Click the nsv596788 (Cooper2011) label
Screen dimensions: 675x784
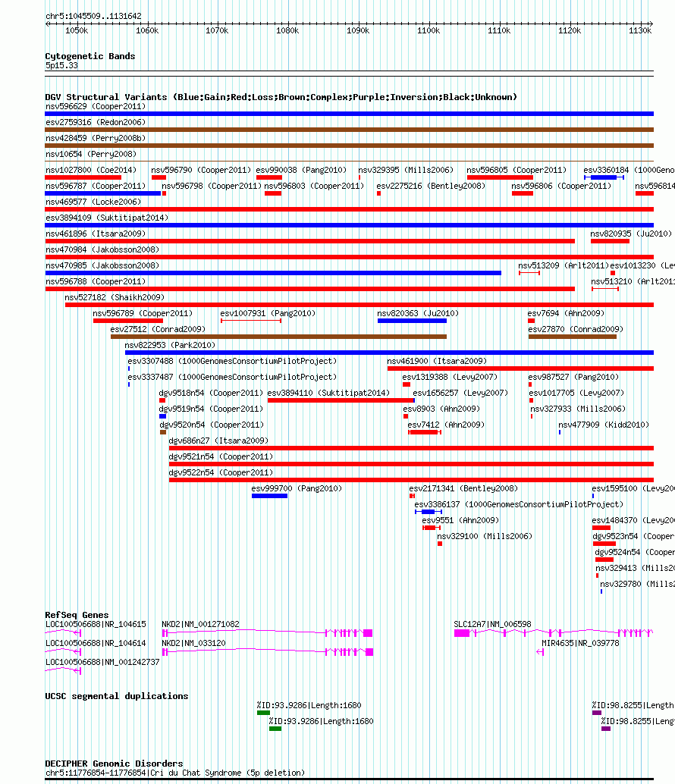(x=96, y=282)
